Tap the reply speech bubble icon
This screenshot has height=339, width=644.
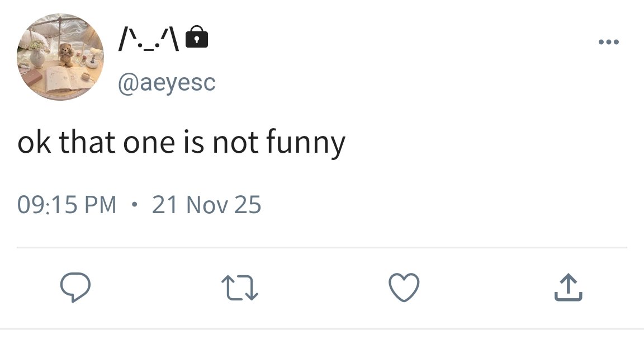75,287
